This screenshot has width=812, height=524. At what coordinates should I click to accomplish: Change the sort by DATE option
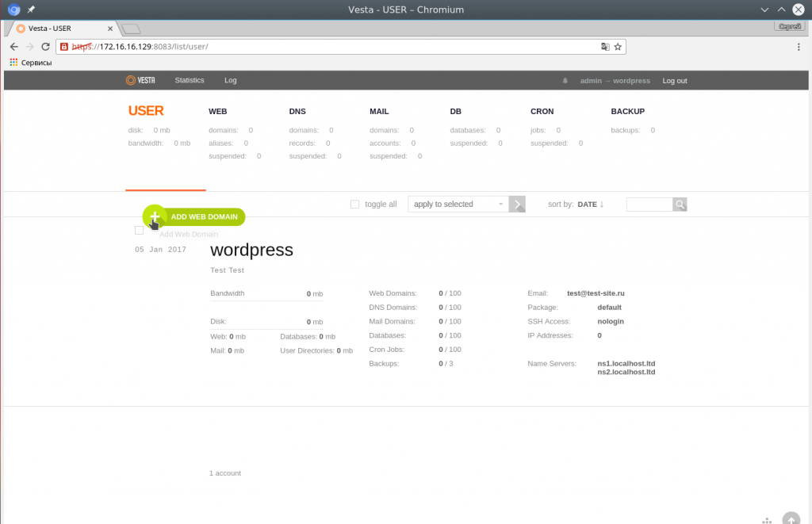[x=591, y=205]
